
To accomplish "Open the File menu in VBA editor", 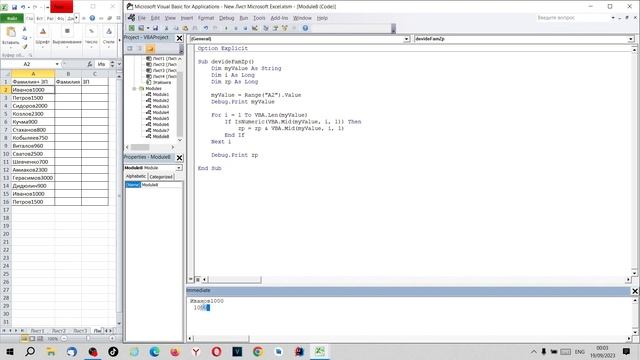I will [x=142, y=18].
